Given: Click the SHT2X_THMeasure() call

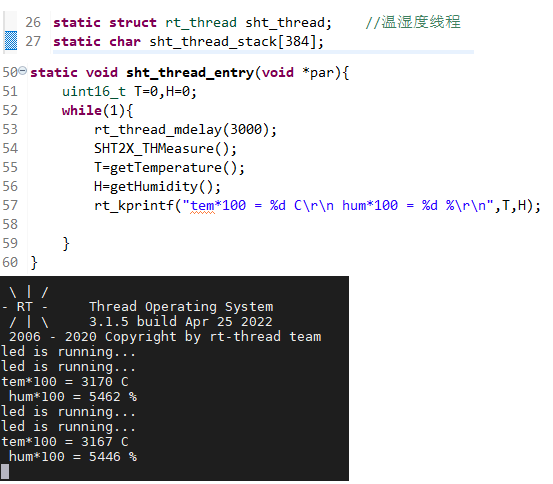Looking at the screenshot, I should coord(165,149).
